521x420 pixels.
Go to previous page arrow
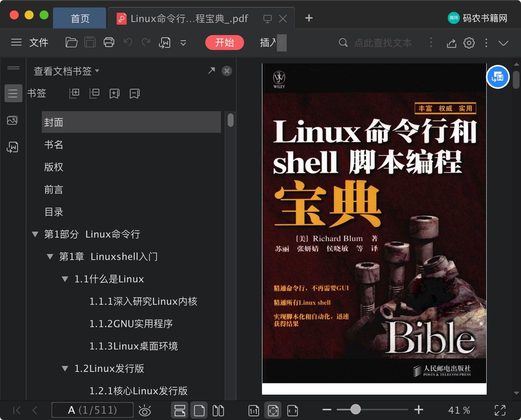[x=35, y=410]
